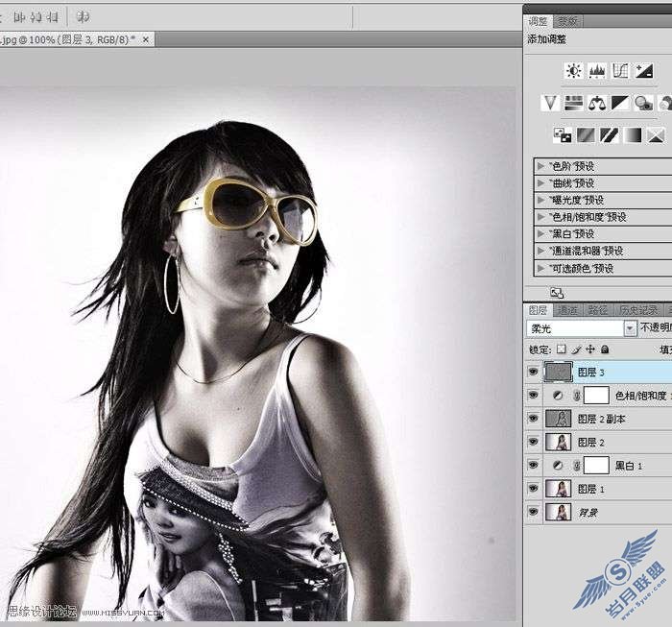The height and width of the screenshot is (627, 672).
Task: Add a Vibrance adjustment (triangle icon)
Action: (x=550, y=103)
